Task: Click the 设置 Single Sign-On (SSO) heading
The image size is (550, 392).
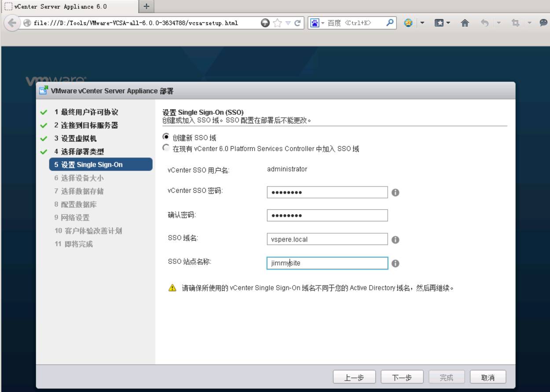Action: click(203, 113)
